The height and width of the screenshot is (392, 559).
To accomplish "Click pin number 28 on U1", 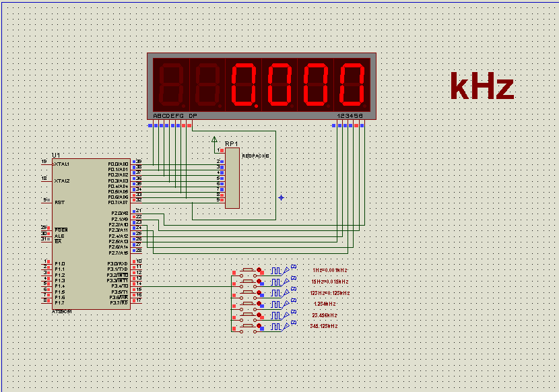I will [x=139, y=250].
